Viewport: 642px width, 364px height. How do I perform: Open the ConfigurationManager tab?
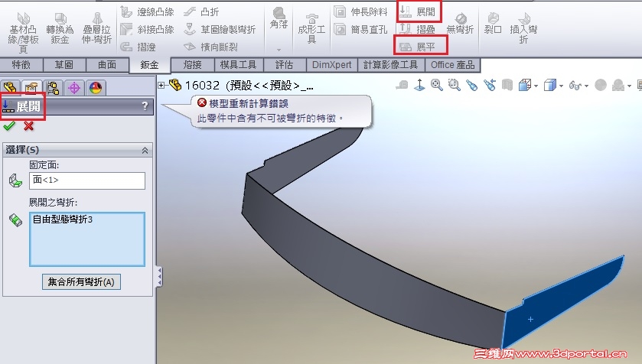click(x=53, y=88)
